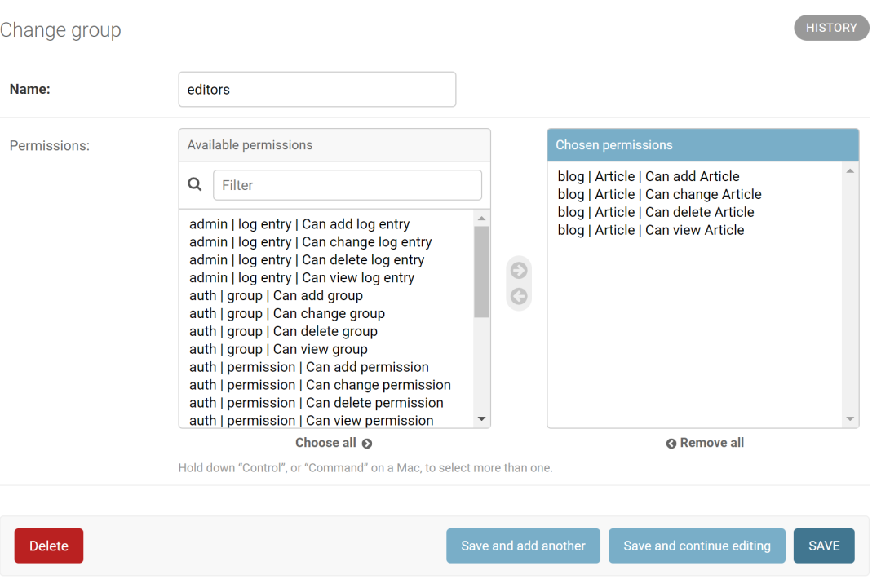Click the right arrow choose icon
881x588 pixels.
click(x=519, y=271)
